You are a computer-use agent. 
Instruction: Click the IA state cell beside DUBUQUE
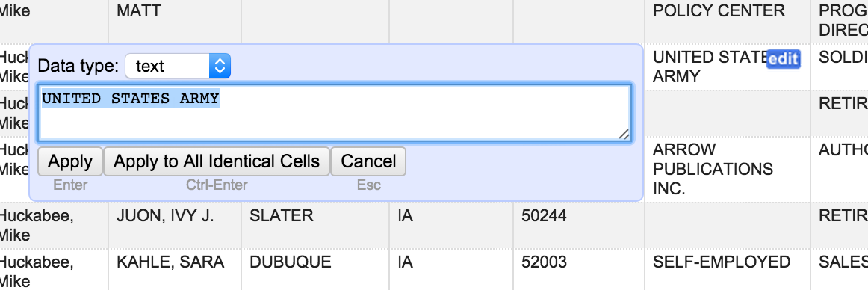point(450,270)
